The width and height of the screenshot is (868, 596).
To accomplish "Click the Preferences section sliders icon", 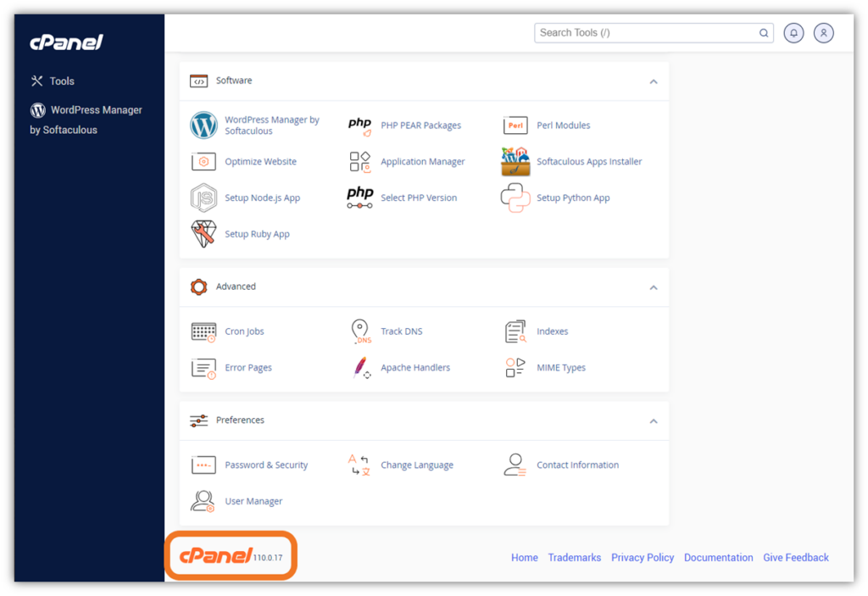I will pos(198,421).
